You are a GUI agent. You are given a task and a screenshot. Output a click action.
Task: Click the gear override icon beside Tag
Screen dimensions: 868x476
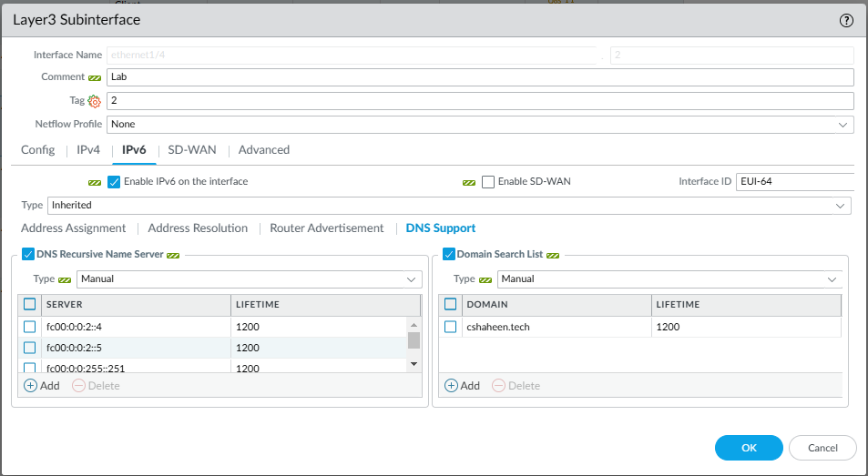coord(94,101)
